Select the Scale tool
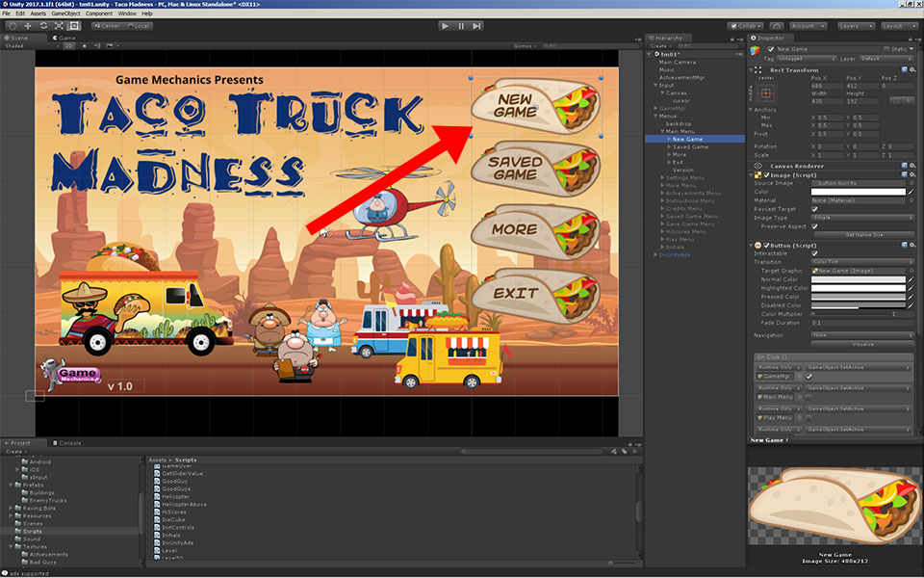 coord(59,27)
